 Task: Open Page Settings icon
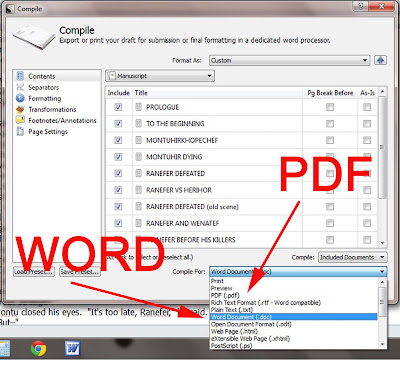tap(20, 131)
